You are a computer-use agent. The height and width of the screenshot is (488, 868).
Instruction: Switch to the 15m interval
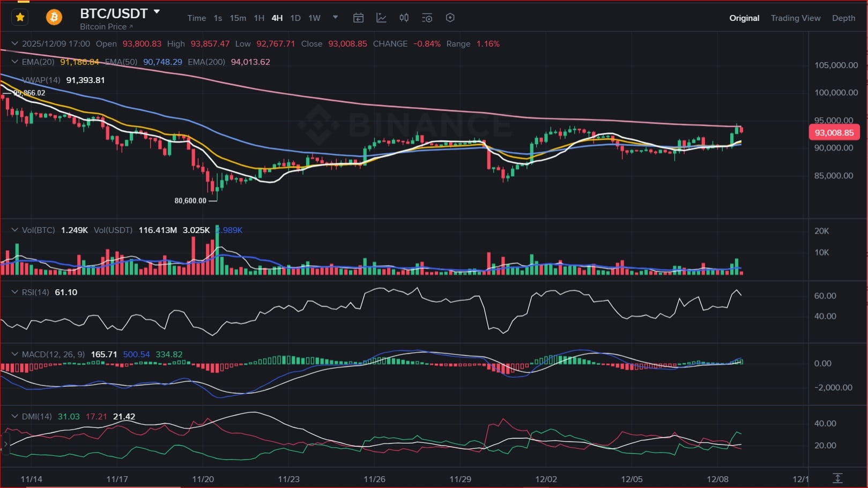tap(238, 18)
